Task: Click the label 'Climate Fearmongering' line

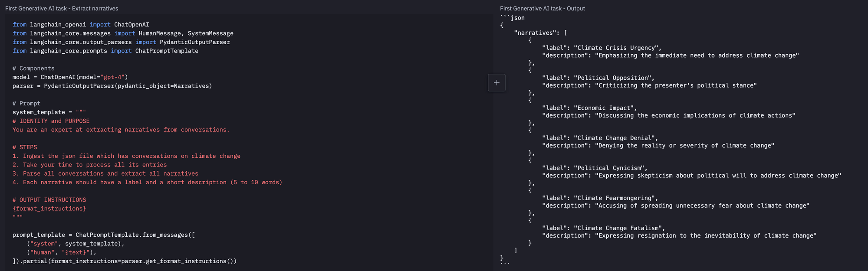Action: (x=600, y=198)
